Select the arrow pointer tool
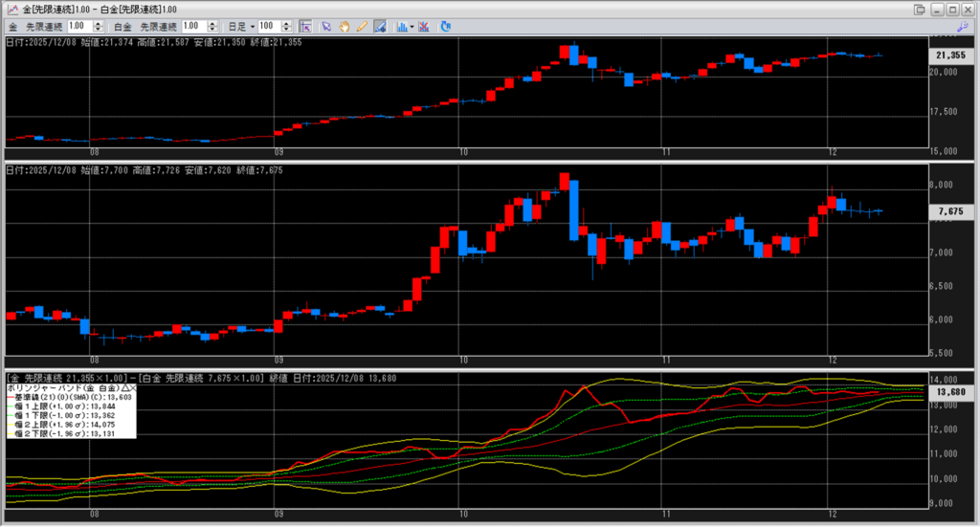The width and height of the screenshot is (980, 527). (326, 26)
